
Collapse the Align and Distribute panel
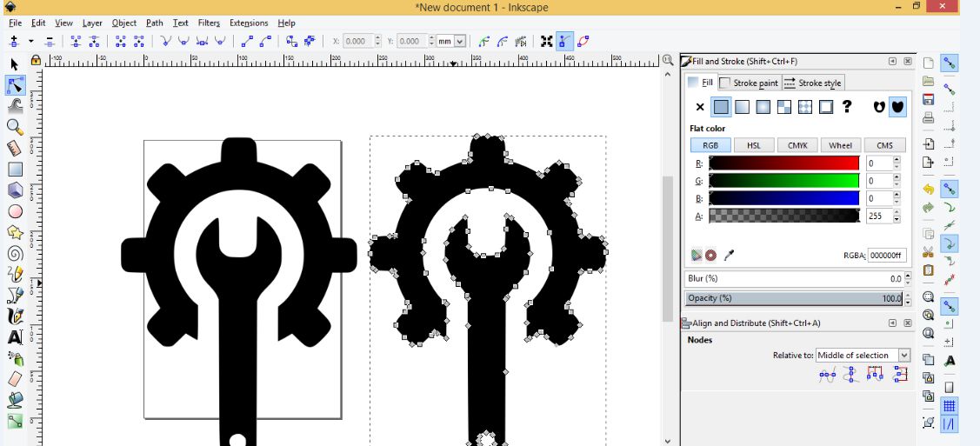coord(892,323)
